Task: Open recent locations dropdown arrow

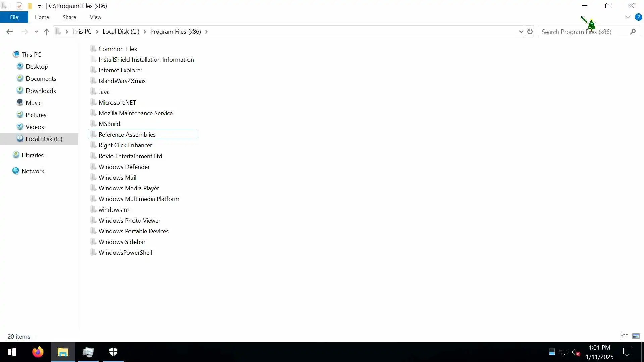Action: point(36,32)
